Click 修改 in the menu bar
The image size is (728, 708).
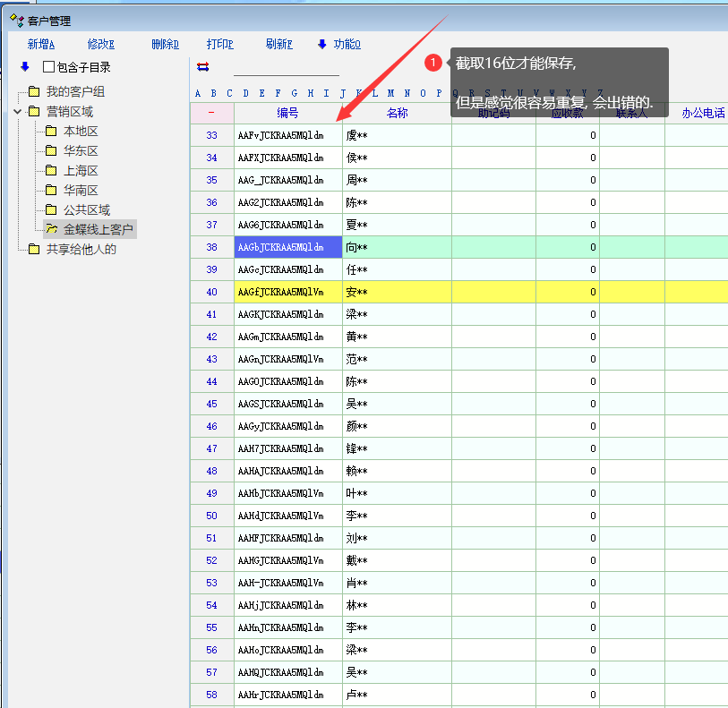click(x=101, y=44)
